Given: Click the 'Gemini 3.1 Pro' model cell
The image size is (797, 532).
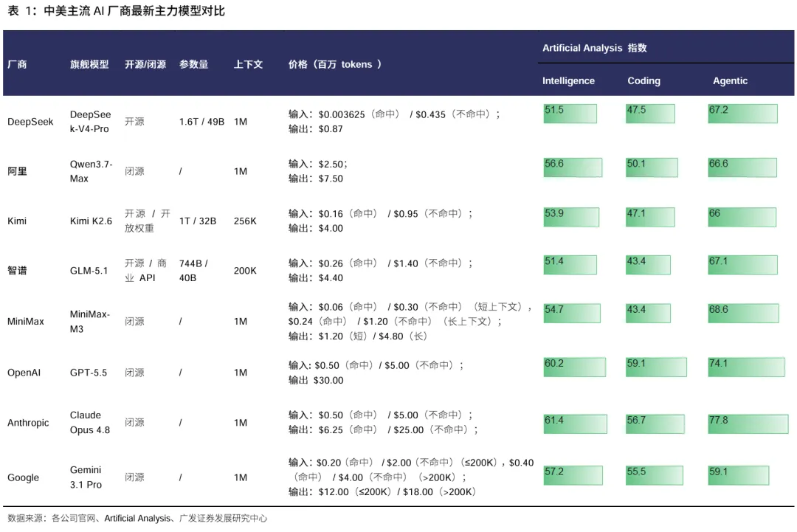Looking at the screenshot, I should click(x=86, y=477).
